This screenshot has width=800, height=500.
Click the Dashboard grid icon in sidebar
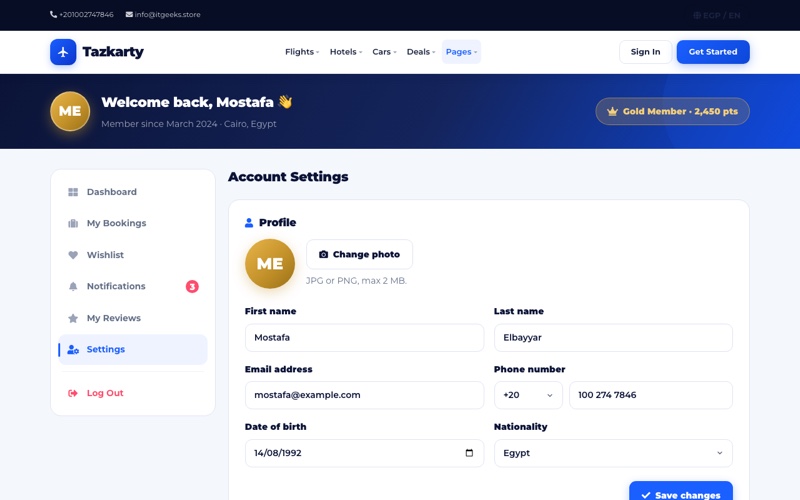tap(73, 192)
